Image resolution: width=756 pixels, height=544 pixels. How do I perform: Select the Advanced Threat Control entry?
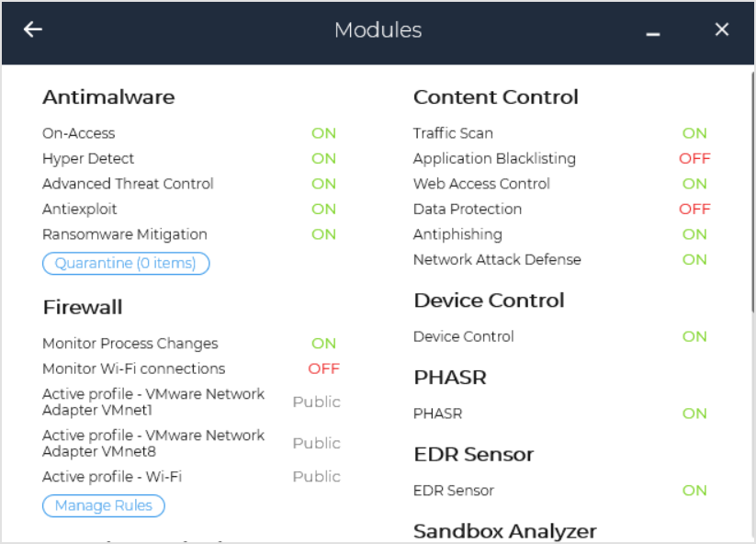pyautogui.click(x=128, y=184)
